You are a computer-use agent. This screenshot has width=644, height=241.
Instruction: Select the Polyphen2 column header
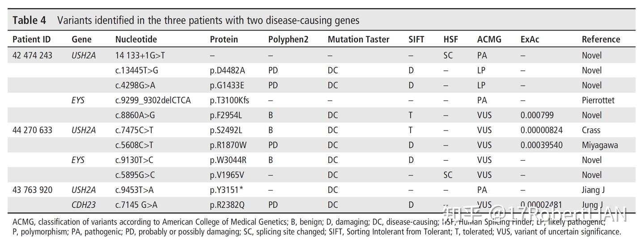point(288,39)
